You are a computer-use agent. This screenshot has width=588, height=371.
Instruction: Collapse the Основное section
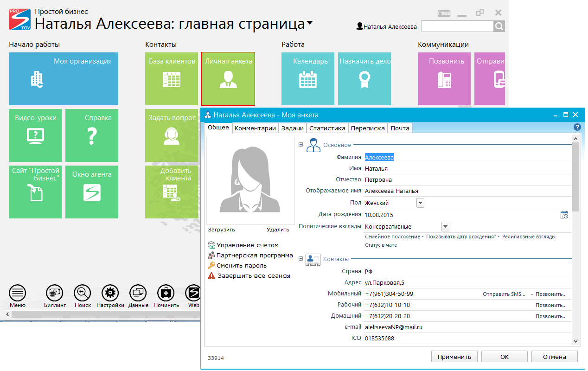[x=301, y=145]
